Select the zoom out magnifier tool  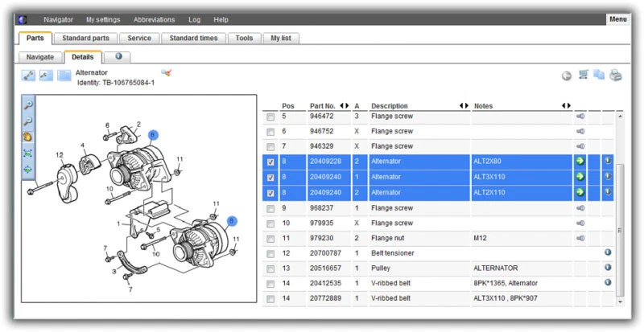pos(28,121)
